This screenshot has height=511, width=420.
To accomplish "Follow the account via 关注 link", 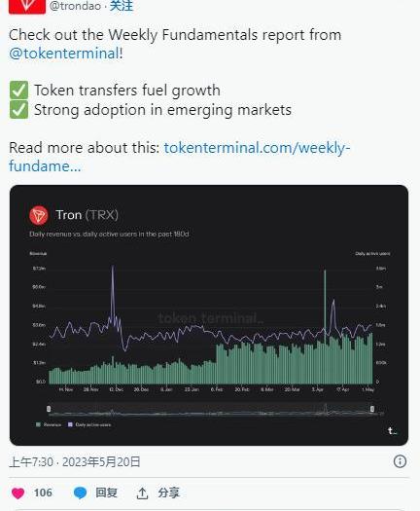I will [122, 6].
